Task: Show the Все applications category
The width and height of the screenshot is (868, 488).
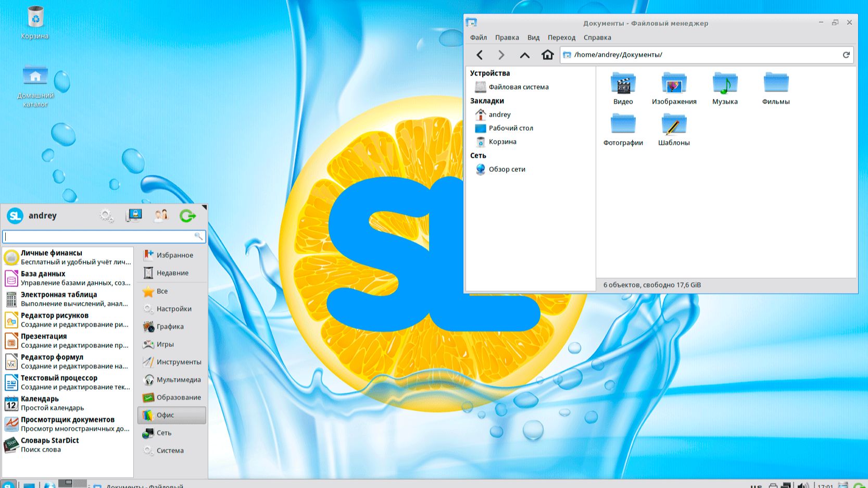Action: pyautogui.click(x=172, y=291)
